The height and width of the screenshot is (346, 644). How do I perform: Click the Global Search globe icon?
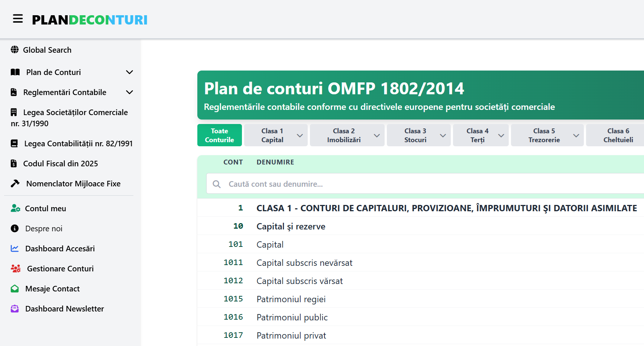coord(14,50)
